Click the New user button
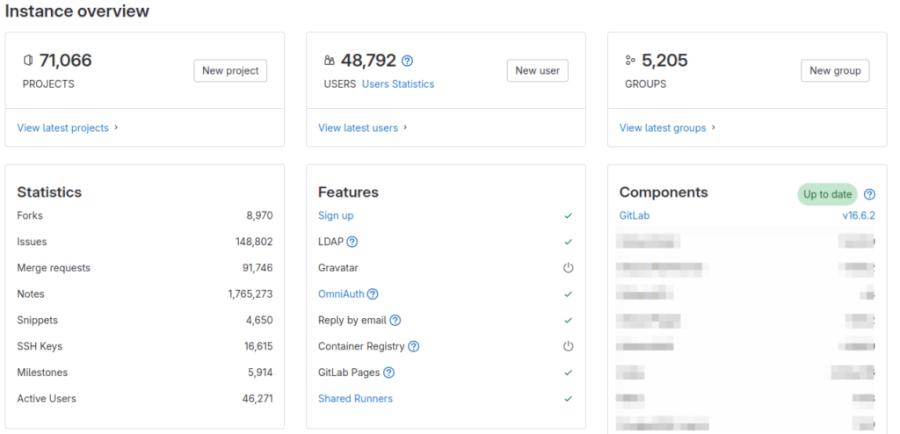 point(537,71)
